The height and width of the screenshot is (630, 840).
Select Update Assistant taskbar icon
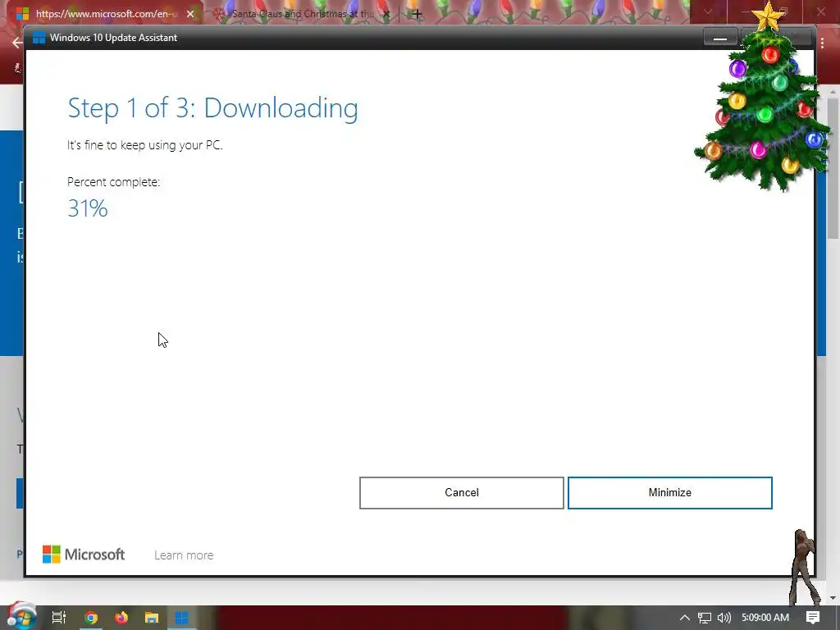(182, 618)
